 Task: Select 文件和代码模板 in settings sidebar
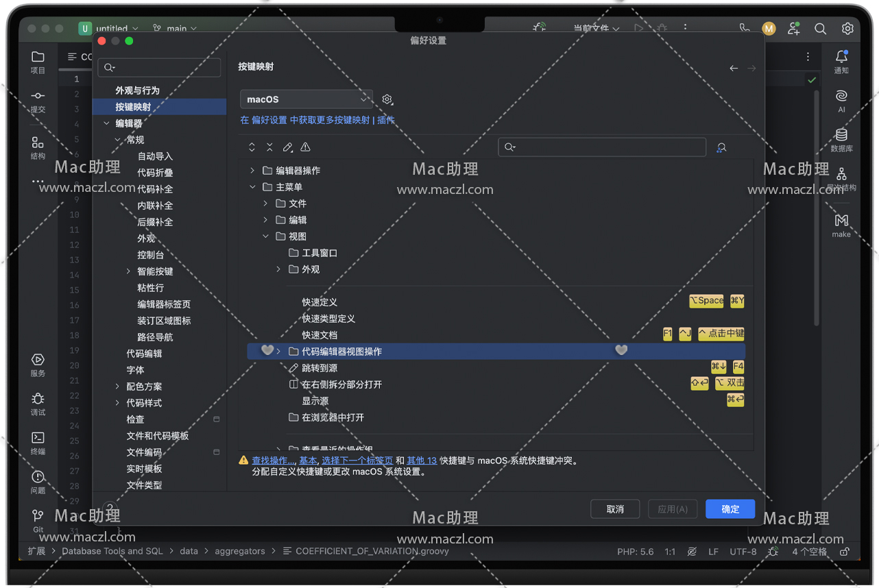point(158,436)
